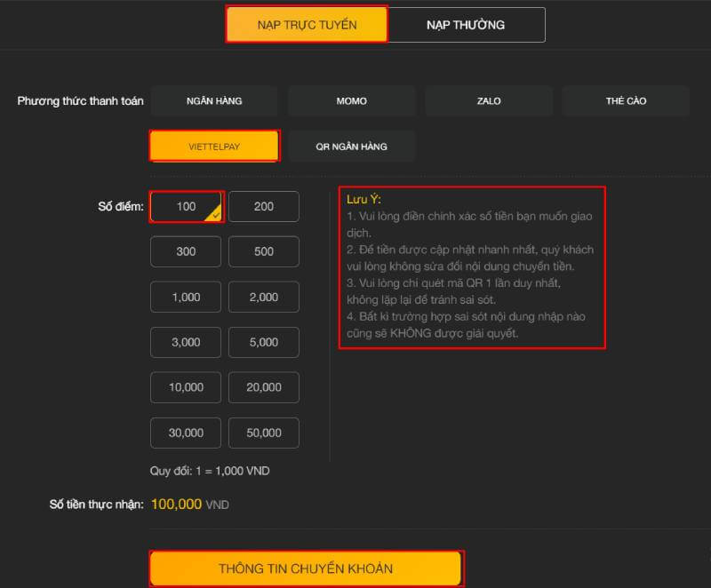711x588 pixels.
Task: Select the 100 points amount
Action: pyautogui.click(x=186, y=207)
